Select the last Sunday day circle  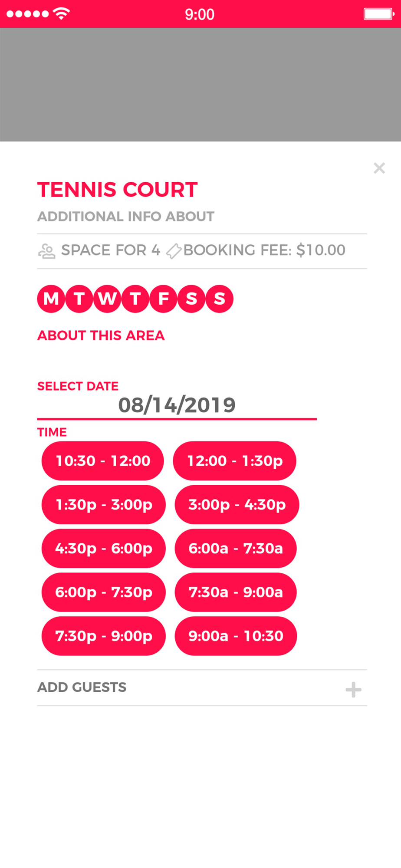[219, 299]
